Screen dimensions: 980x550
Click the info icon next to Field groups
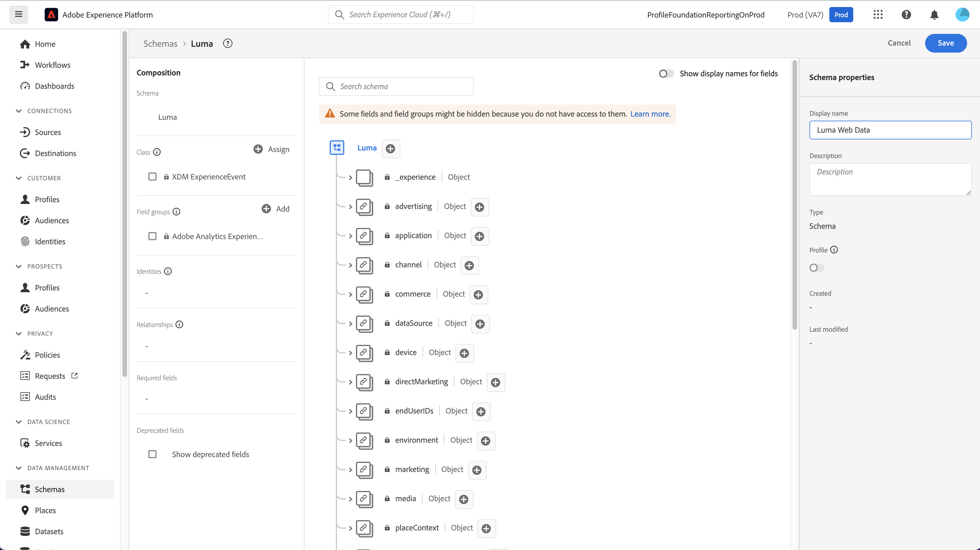click(x=176, y=211)
